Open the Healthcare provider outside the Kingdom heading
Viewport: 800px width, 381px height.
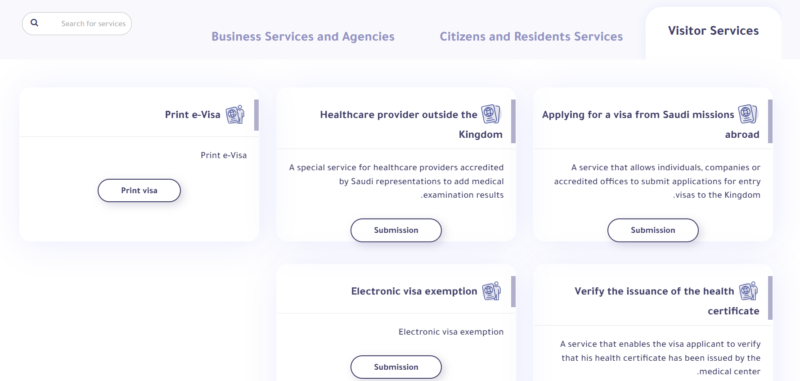tap(411, 125)
